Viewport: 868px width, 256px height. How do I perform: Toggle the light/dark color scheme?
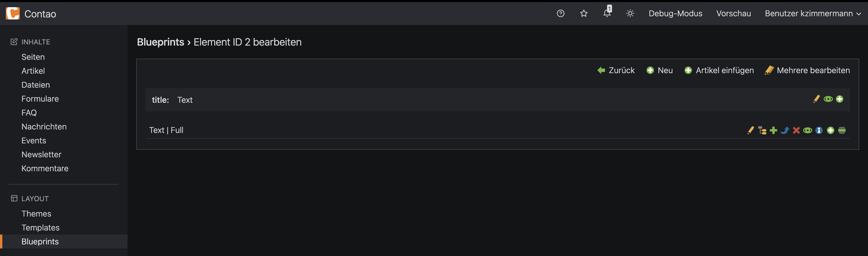click(x=630, y=13)
